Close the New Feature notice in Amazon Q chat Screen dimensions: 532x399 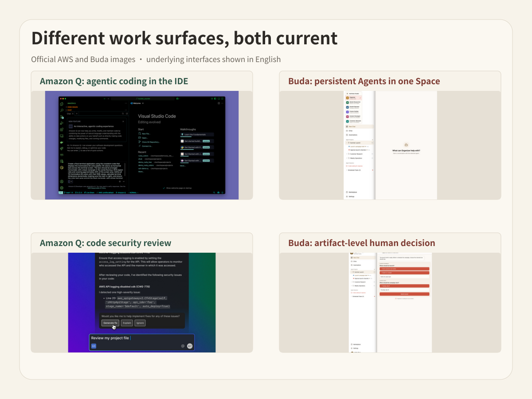click(123, 121)
